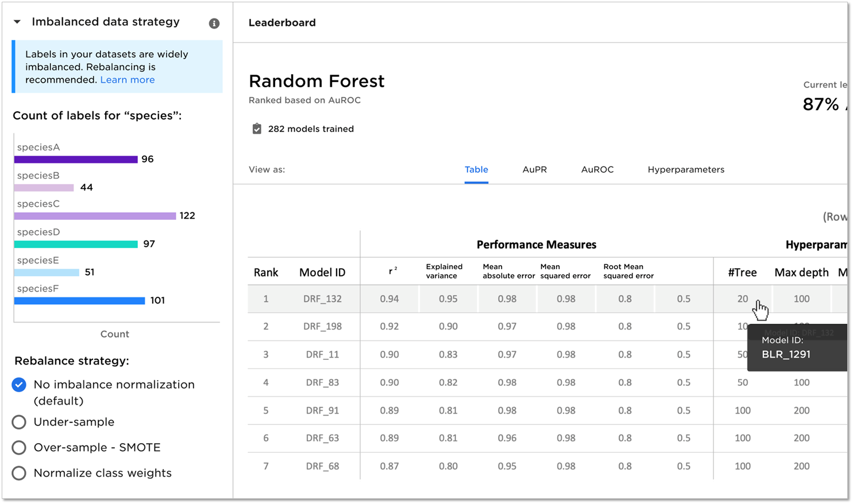Image resolution: width=853 pixels, height=504 pixels.
Task: Switch to the Hyperparameters view tab
Action: click(x=686, y=169)
